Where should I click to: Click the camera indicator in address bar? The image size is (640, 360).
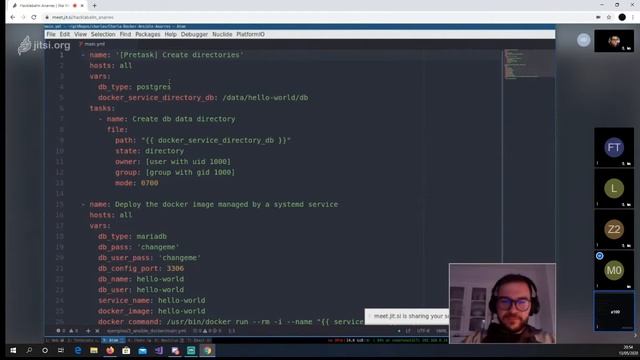point(598,17)
